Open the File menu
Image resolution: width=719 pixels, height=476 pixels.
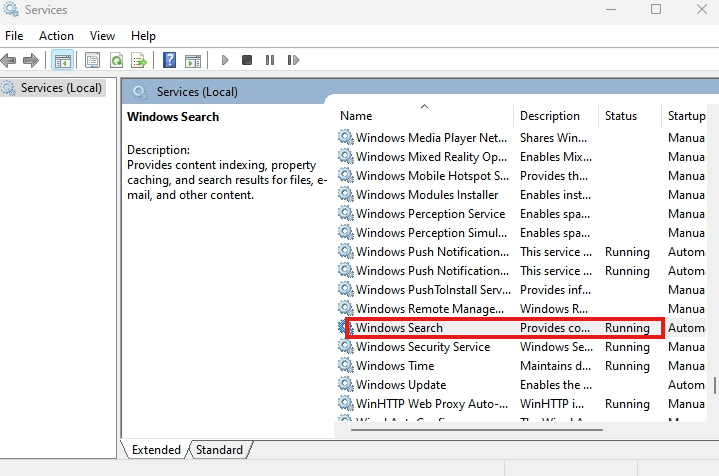point(14,36)
